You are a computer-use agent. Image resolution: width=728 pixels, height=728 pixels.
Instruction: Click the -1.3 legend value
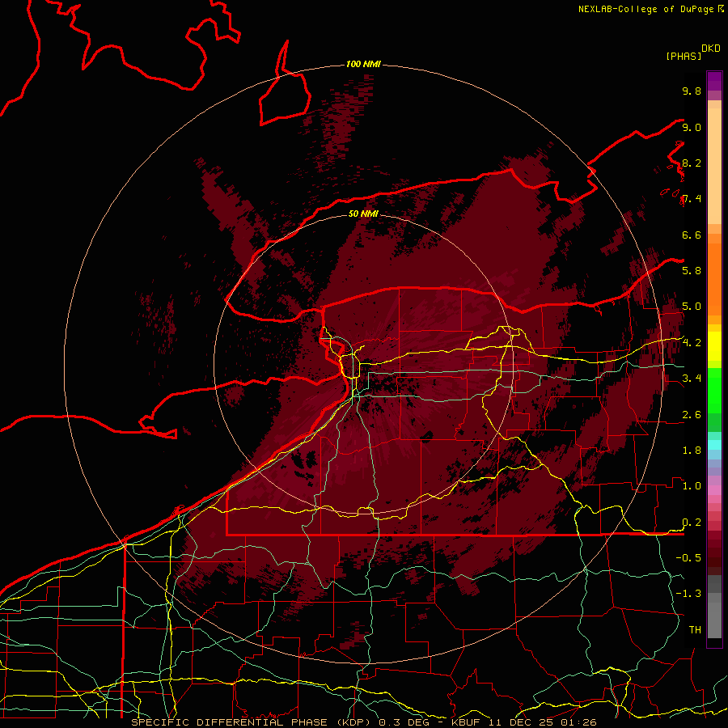coord(688,594)
